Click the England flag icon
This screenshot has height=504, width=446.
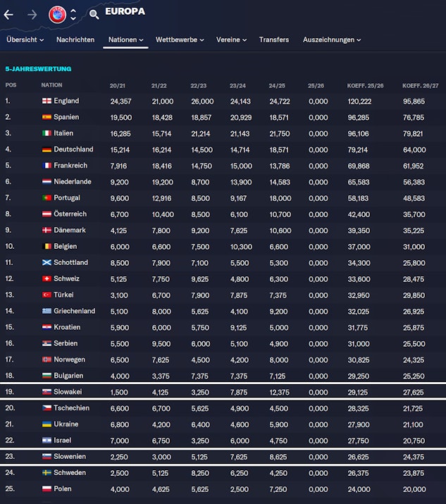point(47,102)
